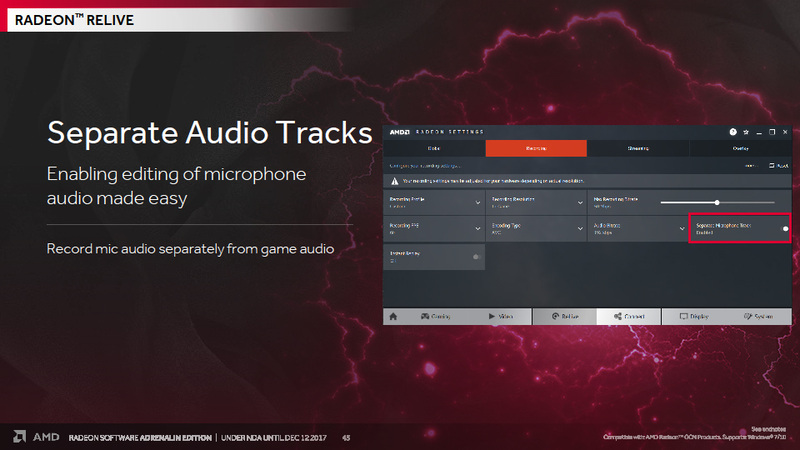The width and height of the screenshot is (800, 450).
Task: Open the ReLive section
Action: (x=565, y=316)
